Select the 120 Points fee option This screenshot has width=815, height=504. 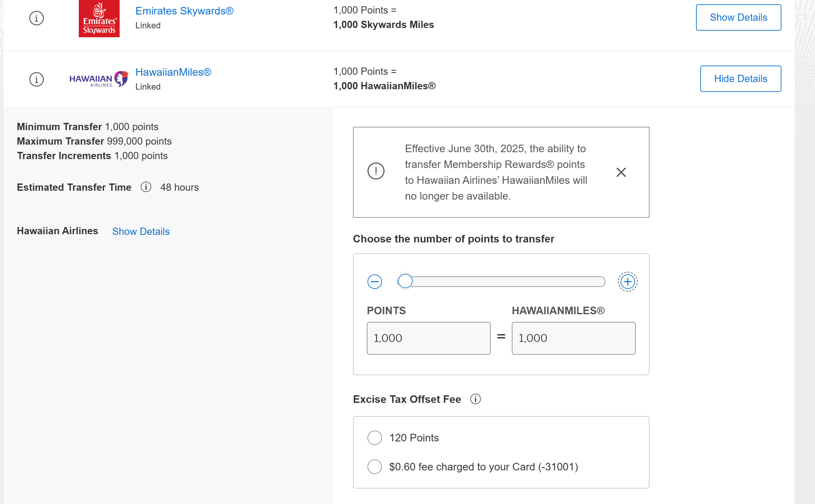(374, 438)
